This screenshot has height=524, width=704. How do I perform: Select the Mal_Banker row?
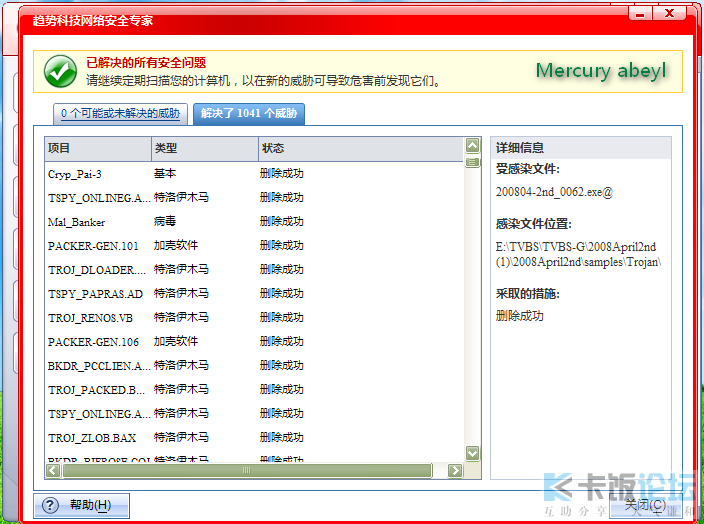point(254,222)
